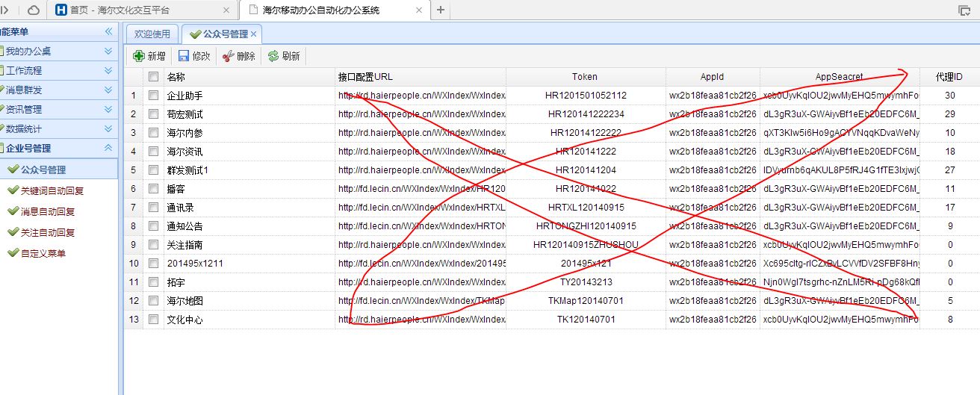Select token cell HR1201501052112
The height and width of the screenshot is (395, 980).
(586, 96)
